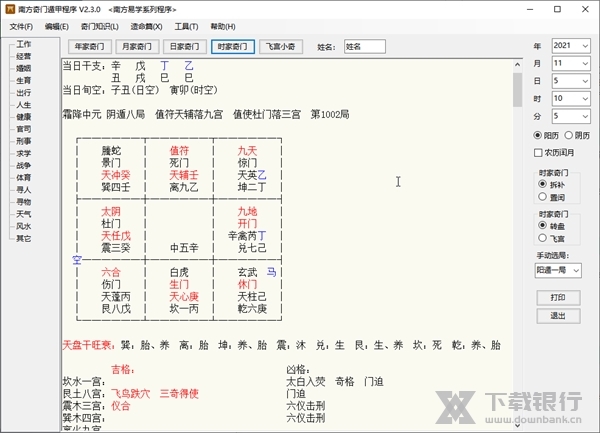Open the 帮助(H) menu
Image resolution: width=600 pixels, height=433 pixels.
click(223, 27)
